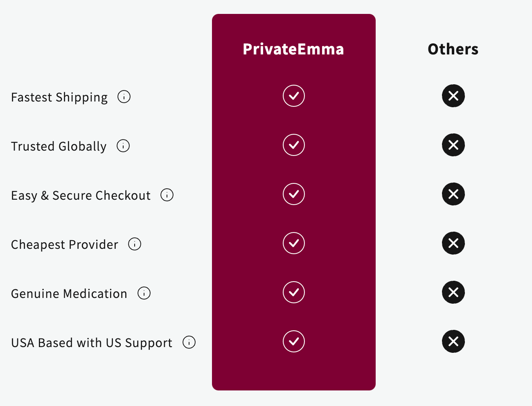Image resolution: width=532 pixels, height=406 pixels.
Task: Click PrivateEmma checkmark for Trusted Globally
Action: pos(294,145)
